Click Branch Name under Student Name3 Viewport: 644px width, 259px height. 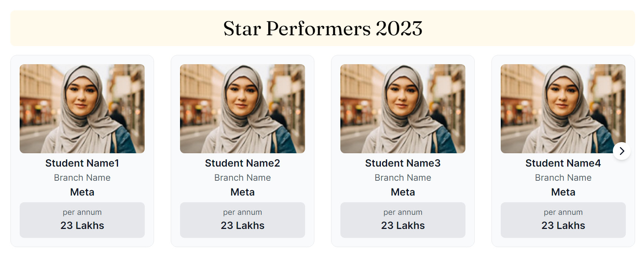coord(403,178)
